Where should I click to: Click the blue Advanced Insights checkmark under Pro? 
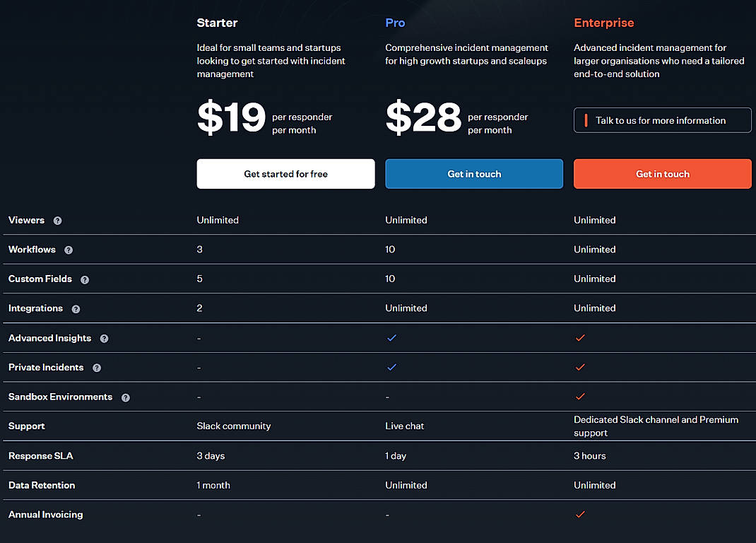pos(391,338)
